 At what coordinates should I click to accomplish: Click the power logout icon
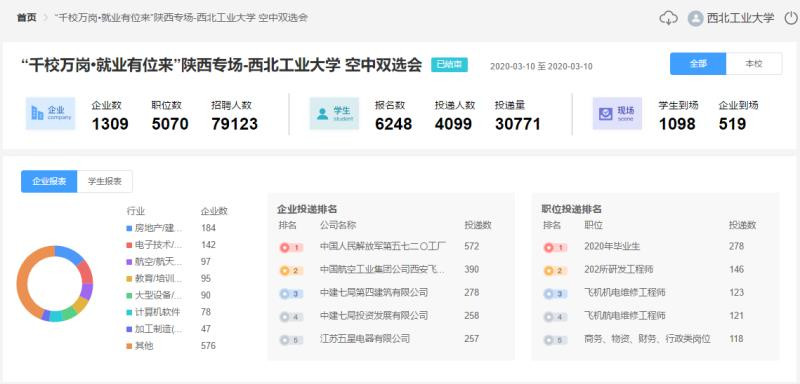point(791,18)
